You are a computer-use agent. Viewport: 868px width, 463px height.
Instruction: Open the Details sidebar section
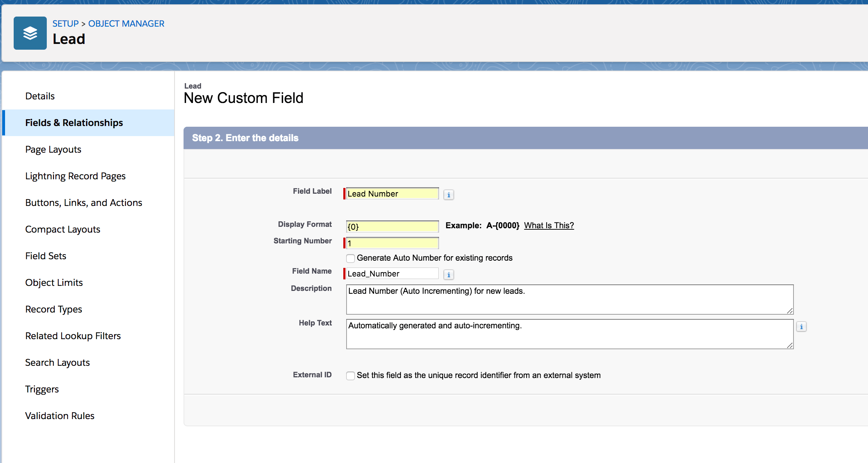40,96
